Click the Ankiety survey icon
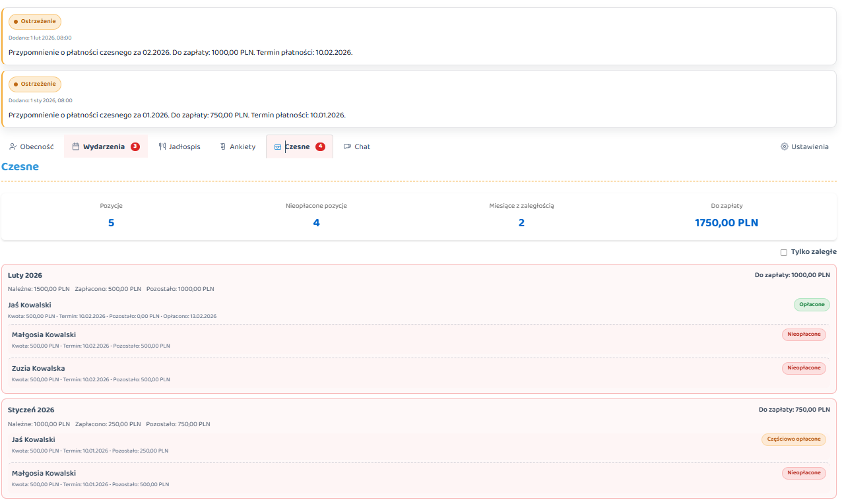 point(223,146)
